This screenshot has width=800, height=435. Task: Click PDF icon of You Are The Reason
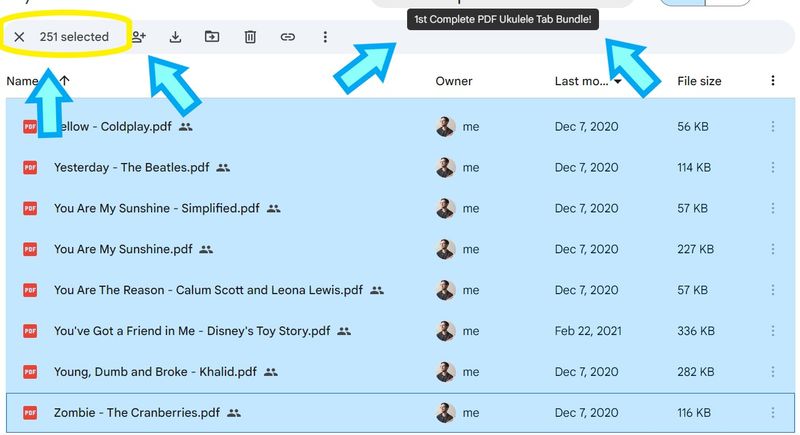pyautogui.click(x=30, y=290)
